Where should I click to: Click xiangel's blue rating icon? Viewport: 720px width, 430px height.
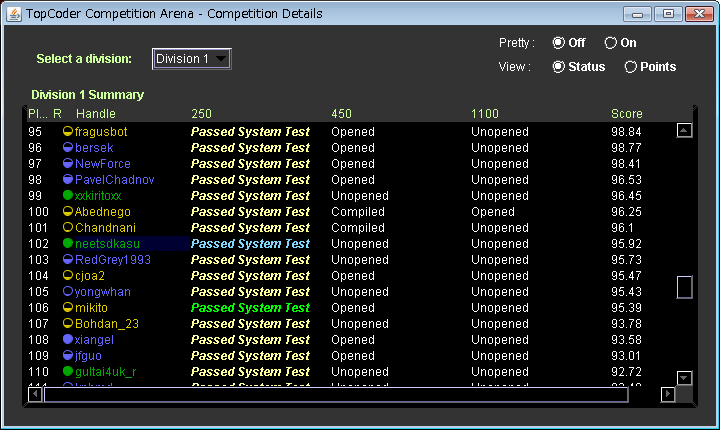coord(68,339)
